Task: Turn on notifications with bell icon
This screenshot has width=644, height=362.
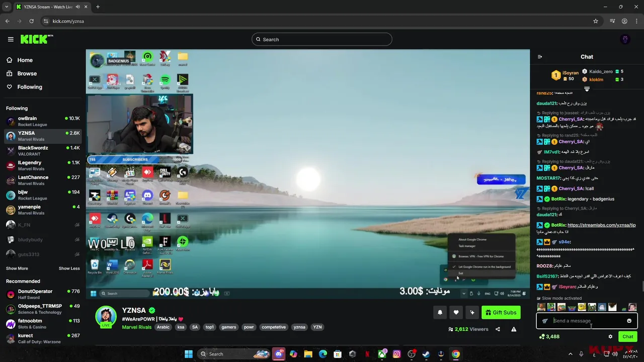Action: (x=440, y=312)
